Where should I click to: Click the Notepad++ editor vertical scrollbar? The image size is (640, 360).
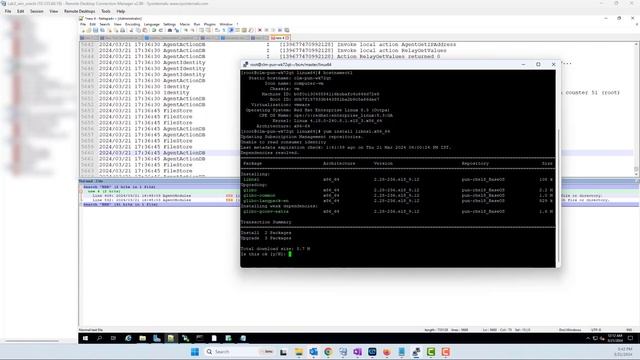pyautogui.click(x=636, y=109)
